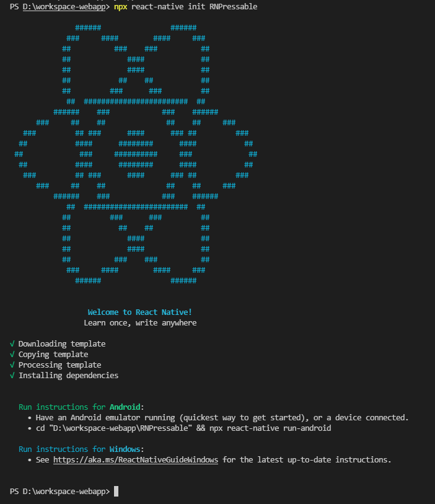This screenshot has height=504, width=435.
Task: Click the 'Learn once, write anywhere' tagline
Action: pos(140,323)
